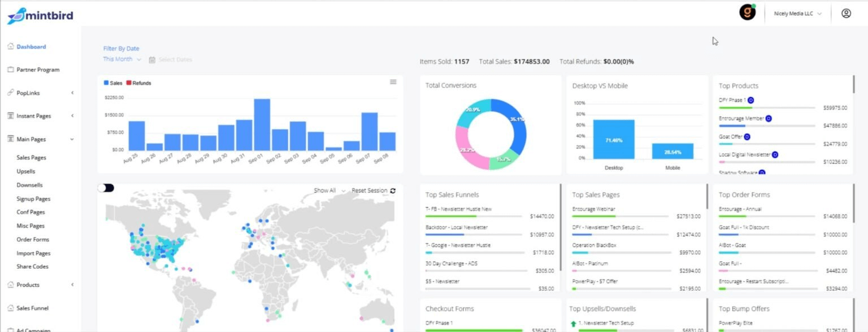
Task: Open the Nicely Media LLC account dropdown
Action: [797, 14]
